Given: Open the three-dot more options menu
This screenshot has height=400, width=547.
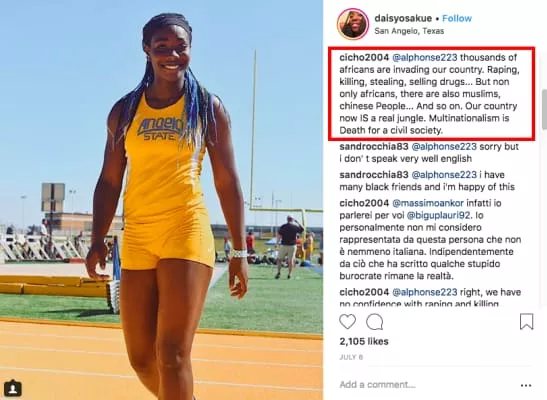Looking at the screenshot, I should pos(526,385).
